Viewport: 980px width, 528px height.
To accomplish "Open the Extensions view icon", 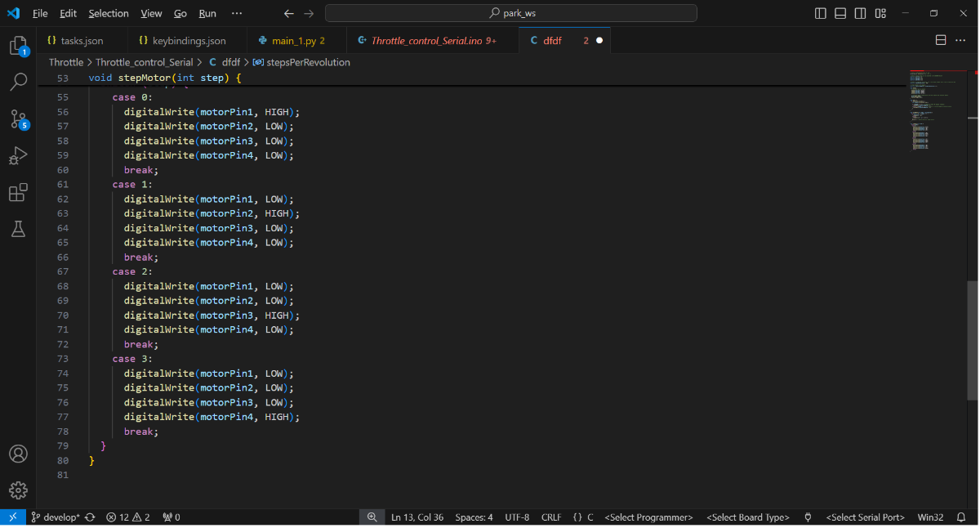I will coord(18,193).
